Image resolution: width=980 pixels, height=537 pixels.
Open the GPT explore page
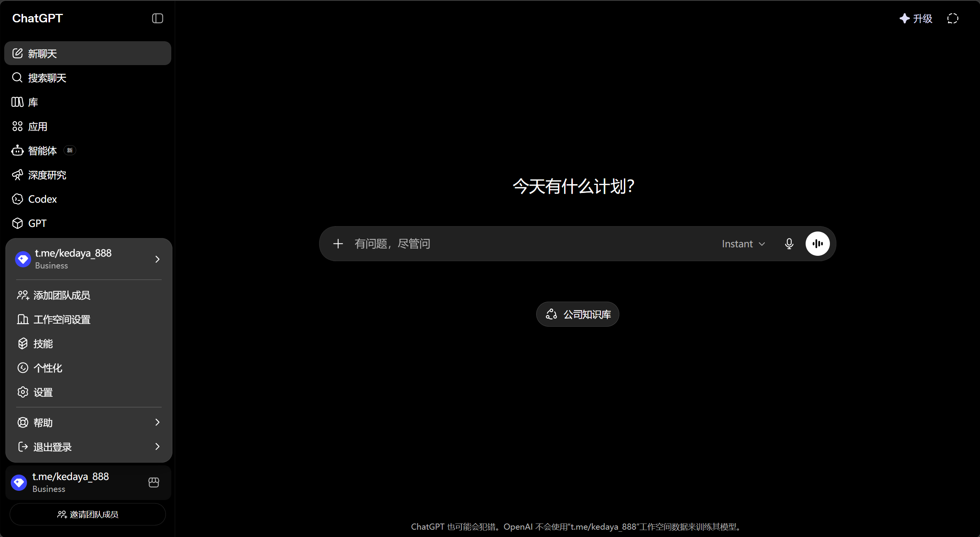coord(88,223)
